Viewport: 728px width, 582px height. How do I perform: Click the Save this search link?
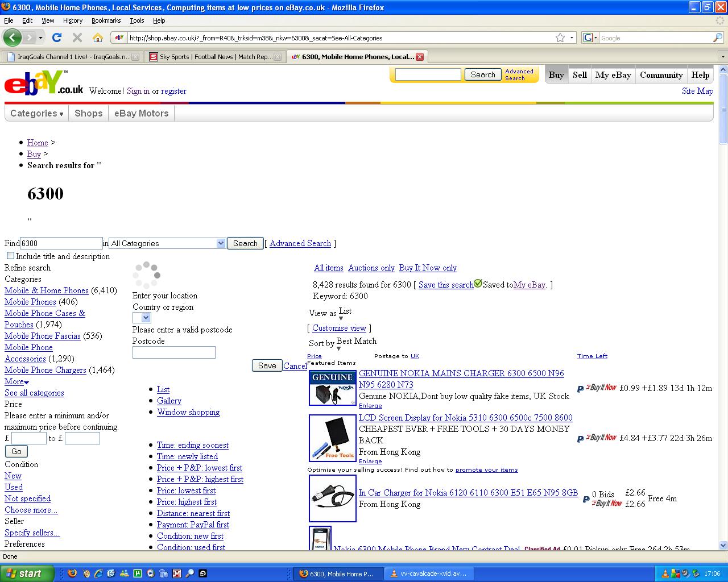point(446,285)
